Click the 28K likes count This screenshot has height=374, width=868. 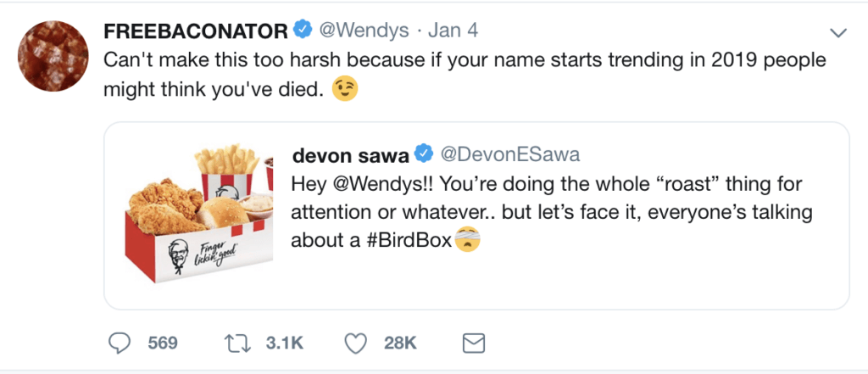[x=400, y=343]
